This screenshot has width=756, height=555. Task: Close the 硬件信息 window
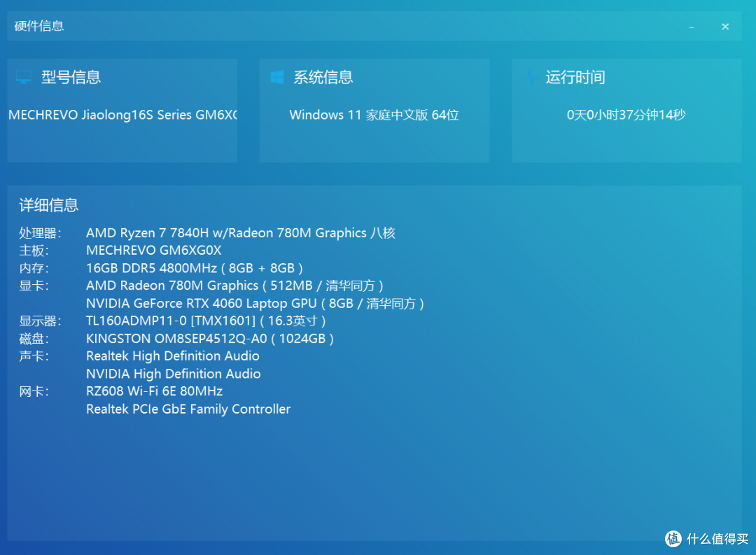pos(724,27)
